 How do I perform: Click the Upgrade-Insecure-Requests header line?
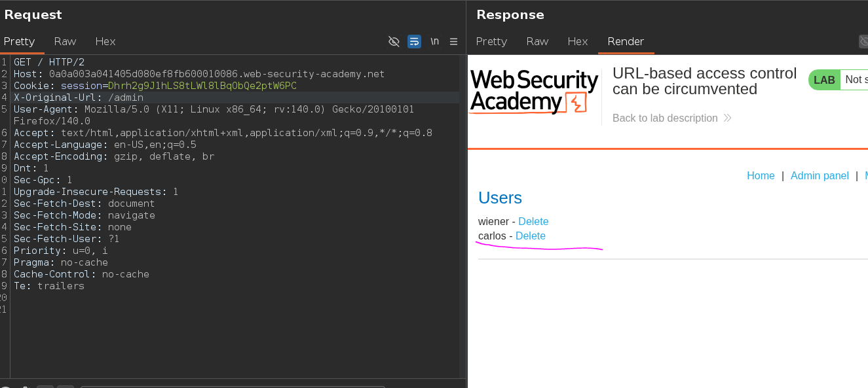click(x=96, y=192)
